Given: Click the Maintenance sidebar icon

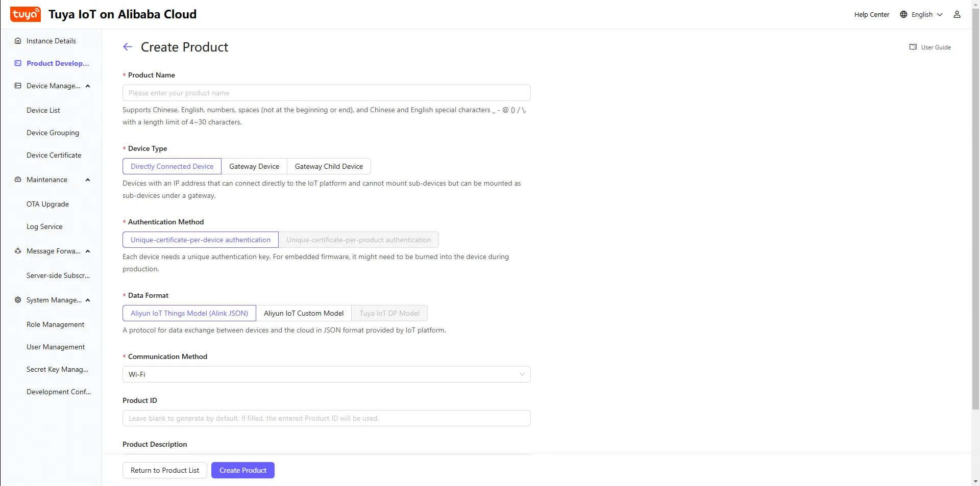Looking at the screenshot, I should (x=18, y=180).
